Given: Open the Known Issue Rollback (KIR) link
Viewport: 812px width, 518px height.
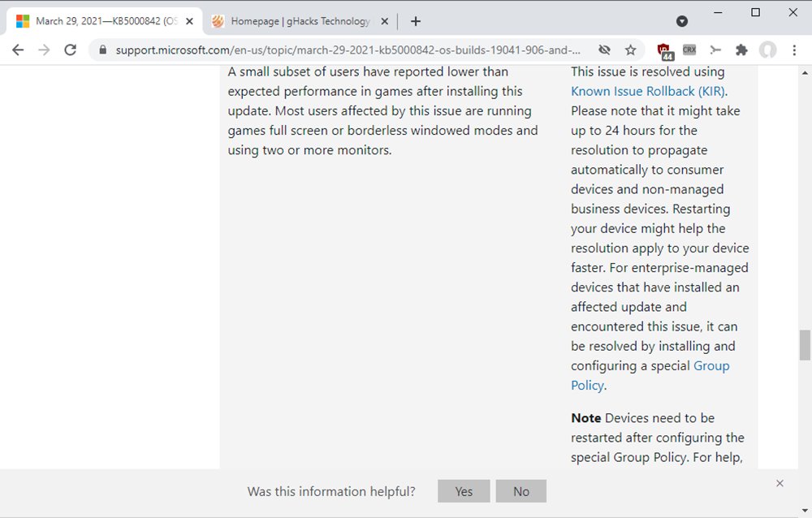Looking at the screenshot, I should (x=648, y=91).
